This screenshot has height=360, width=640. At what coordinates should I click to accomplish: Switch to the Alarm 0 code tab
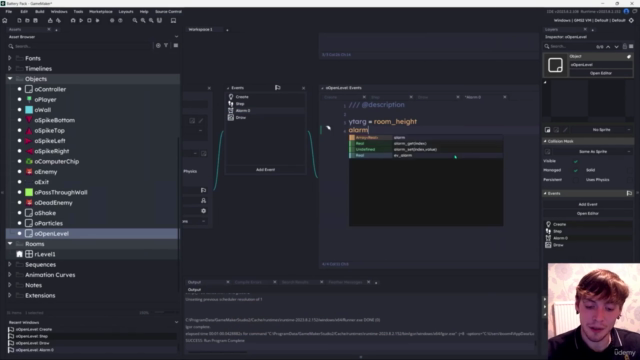coord(473,97)
